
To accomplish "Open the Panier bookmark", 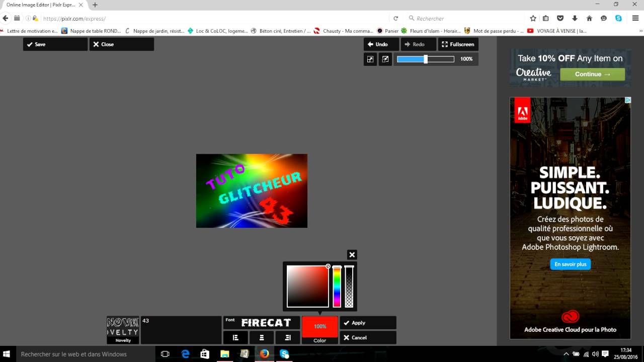I will [387, 31].
